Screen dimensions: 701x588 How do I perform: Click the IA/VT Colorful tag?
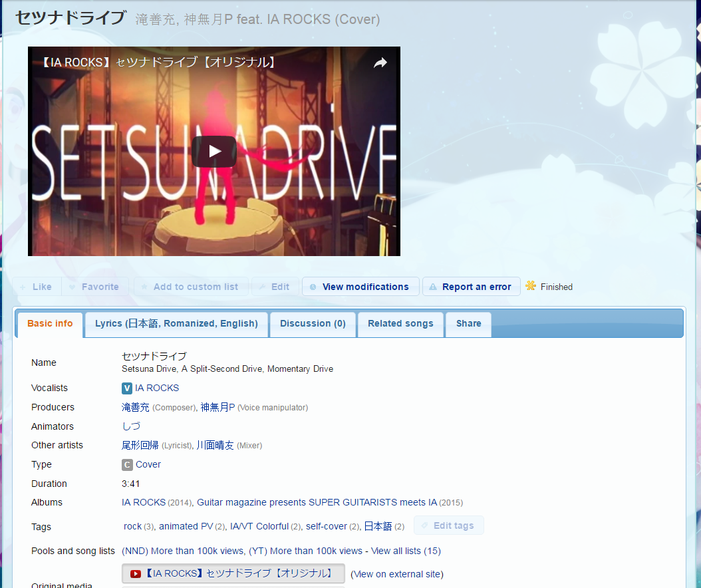[x=259, y=526]
